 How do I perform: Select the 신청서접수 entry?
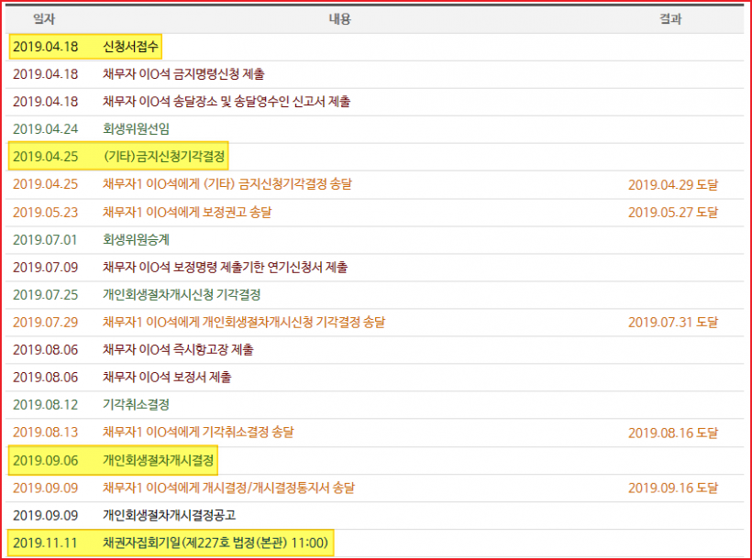pos(130,47)
